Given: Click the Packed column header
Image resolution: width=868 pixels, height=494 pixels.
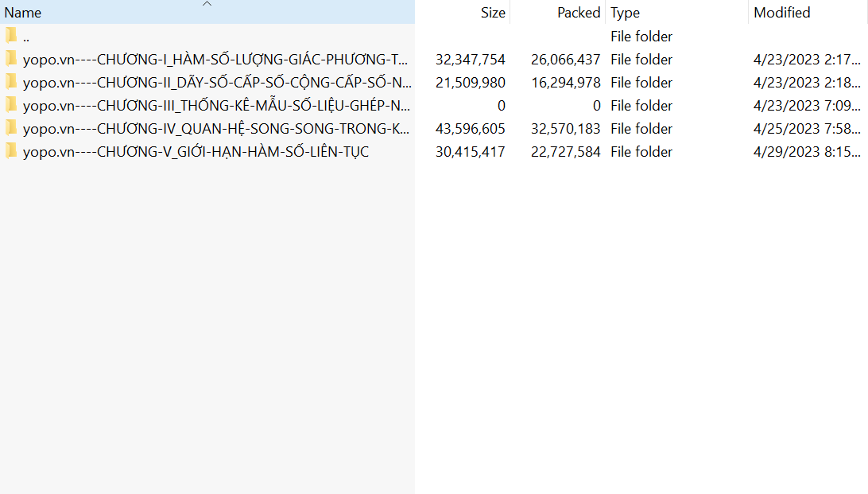Looking at the screenshot, I should point(578,13).
